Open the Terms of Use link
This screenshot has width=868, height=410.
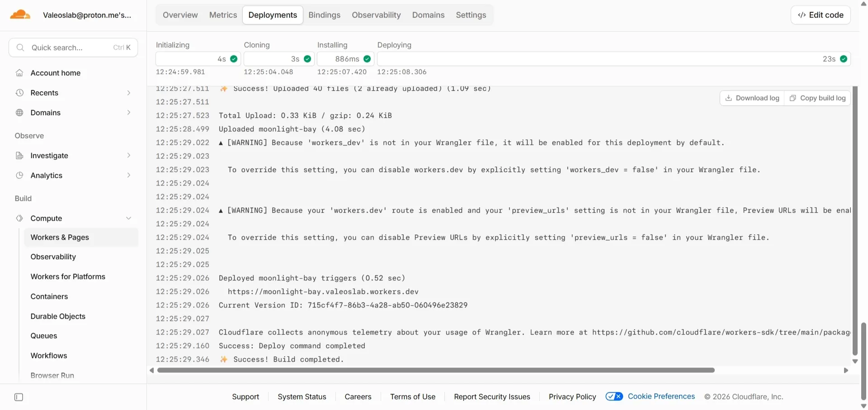tap(413, 396)
